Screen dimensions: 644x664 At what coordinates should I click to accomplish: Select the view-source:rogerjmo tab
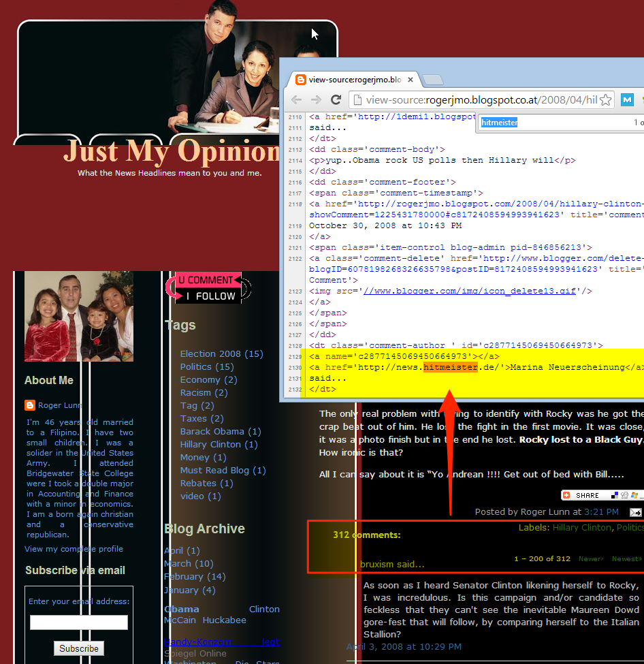click(x=355, y=80)
